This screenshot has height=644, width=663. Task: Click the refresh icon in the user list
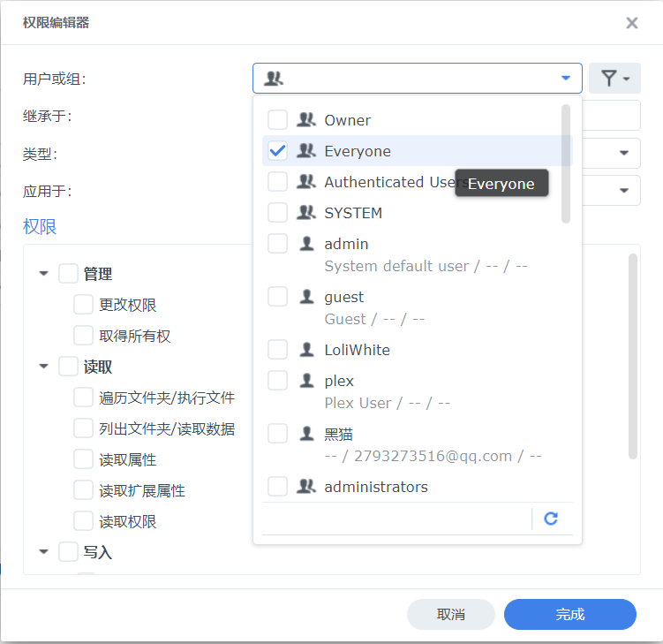551,519
